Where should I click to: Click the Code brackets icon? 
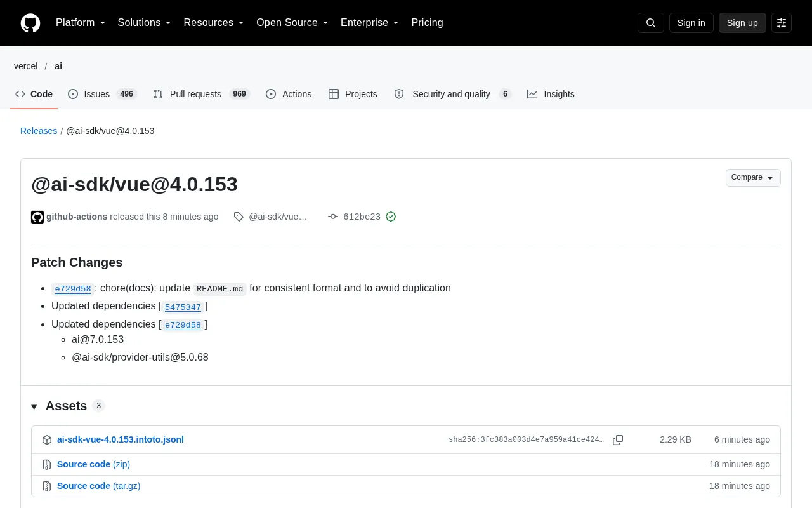tap(20, 94)
